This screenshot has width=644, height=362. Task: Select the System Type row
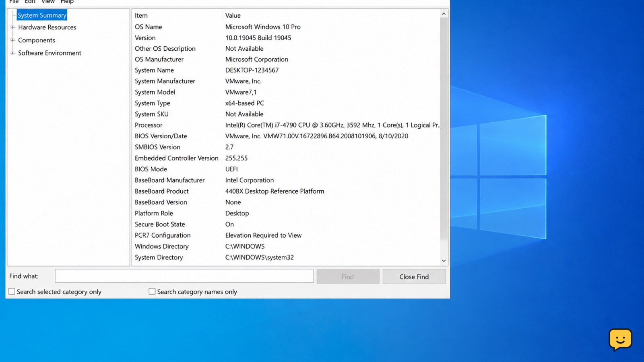286,103
